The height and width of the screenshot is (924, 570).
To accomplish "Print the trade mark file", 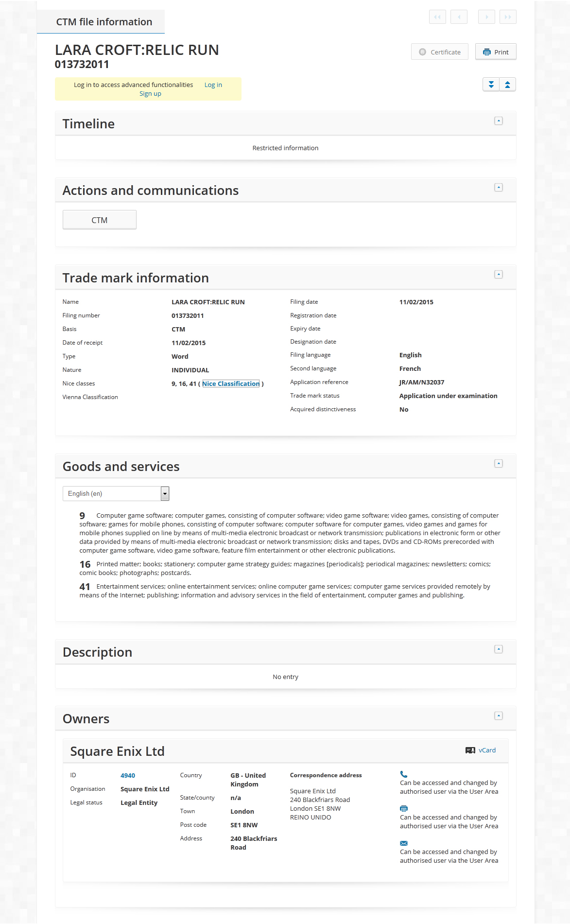I will 496,52.
